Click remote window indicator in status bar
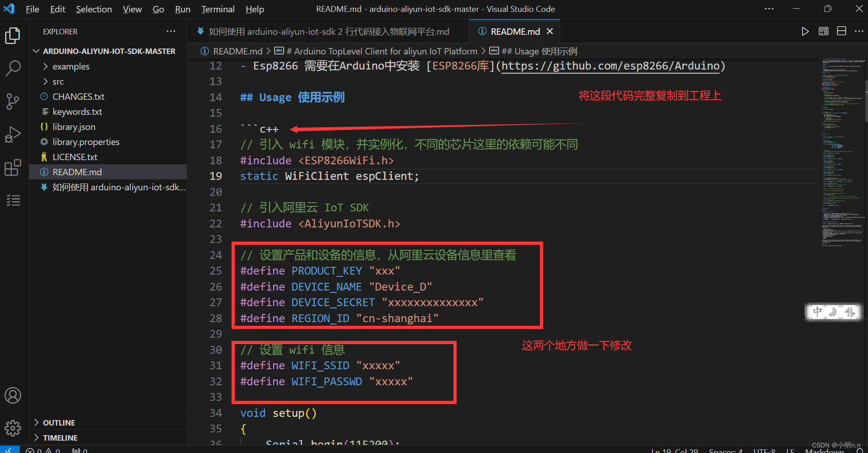The height and width of the screenshot is (453, 868). pos(9,450)
